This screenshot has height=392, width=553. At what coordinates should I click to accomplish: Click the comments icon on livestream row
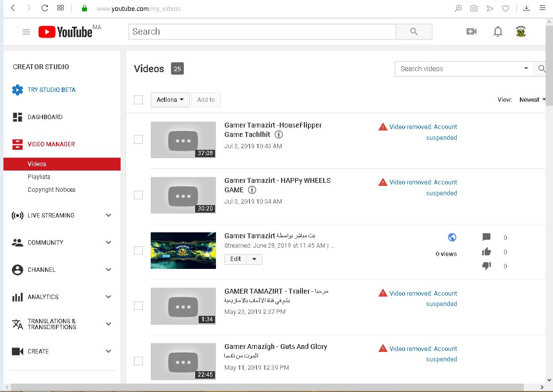[x=486, y=237]
